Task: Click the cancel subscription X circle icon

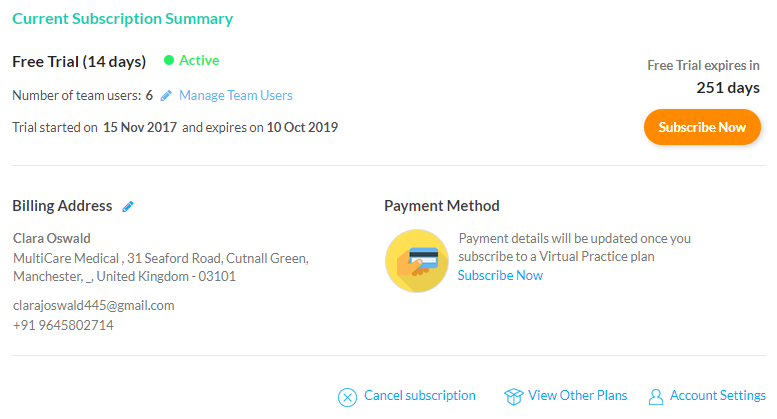Action: pyautogui.click(x=347, y=397)
